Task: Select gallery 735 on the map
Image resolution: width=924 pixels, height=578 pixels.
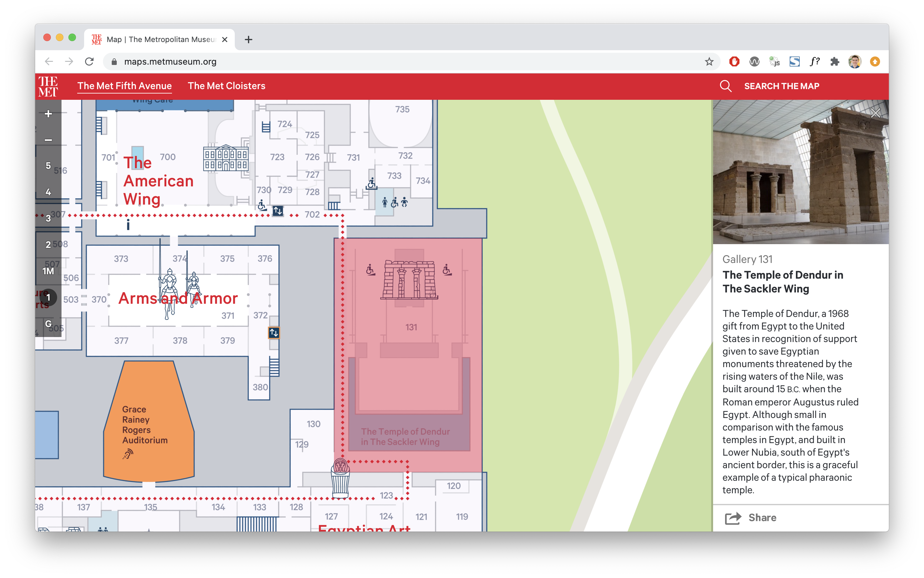Action: pyautogui.click(x=402, y=109)
